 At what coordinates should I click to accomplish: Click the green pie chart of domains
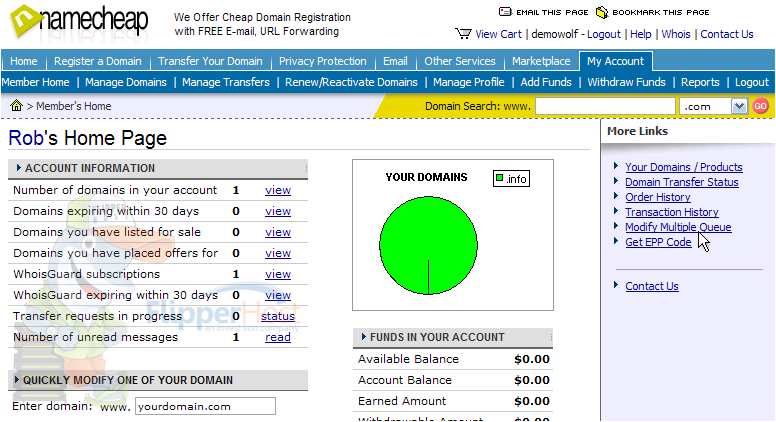pyautogui.click(x=428, y=245)
